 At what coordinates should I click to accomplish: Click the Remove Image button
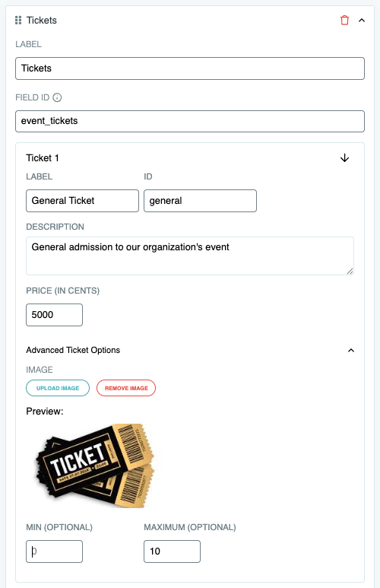126,388
